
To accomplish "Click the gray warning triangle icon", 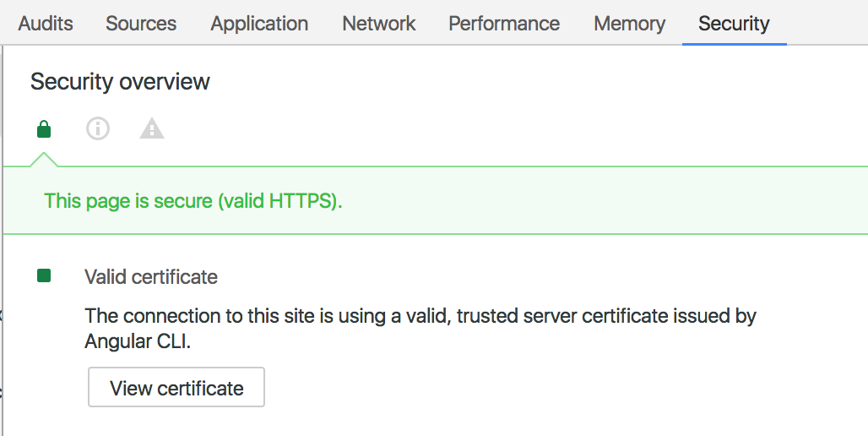I will pyautogui.click(x=152, y=128).
